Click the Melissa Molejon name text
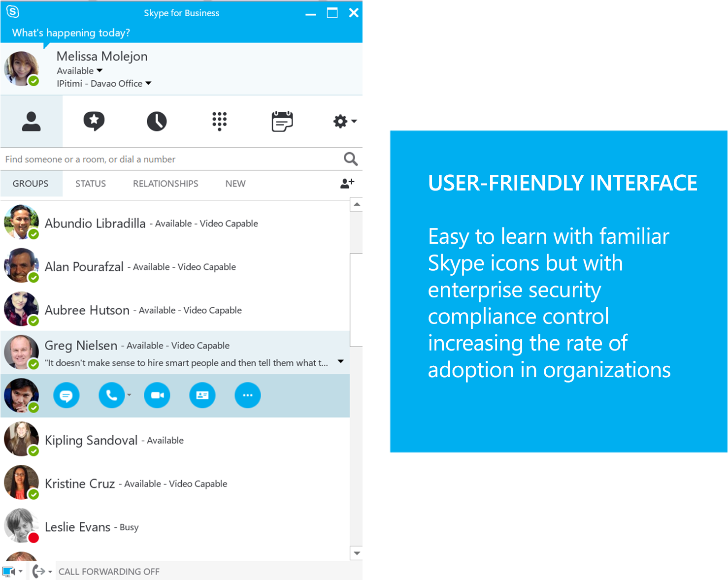 coord(102,57)
